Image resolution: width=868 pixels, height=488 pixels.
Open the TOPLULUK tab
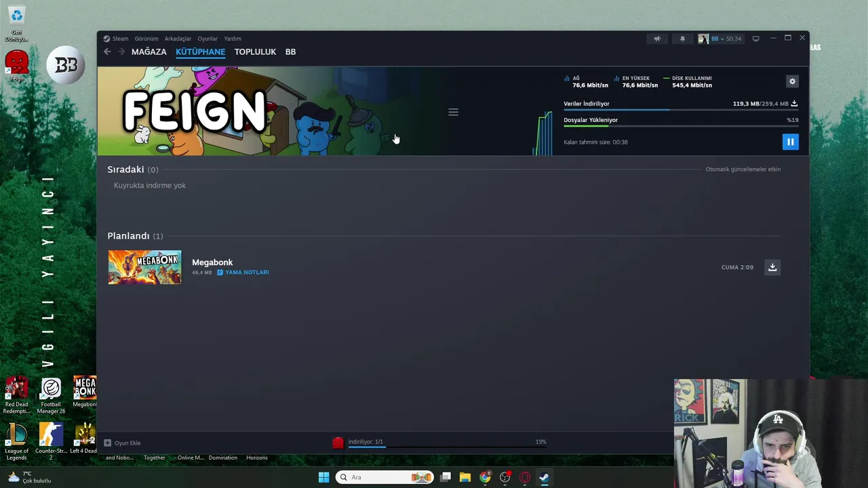[255, 52]
